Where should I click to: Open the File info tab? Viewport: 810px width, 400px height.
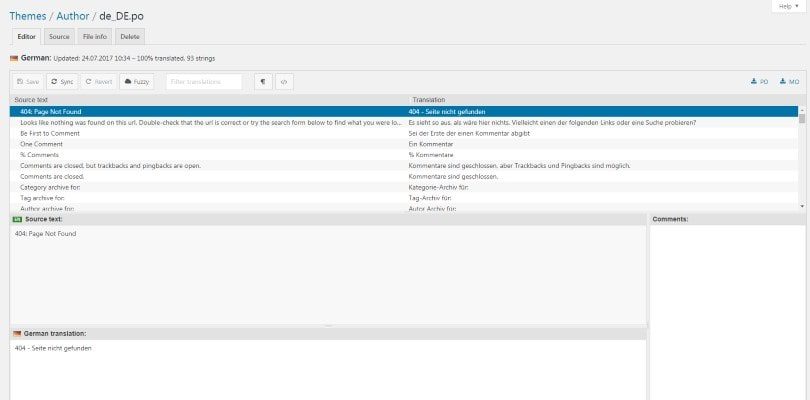pyautogui.click(x=95, y=37)
